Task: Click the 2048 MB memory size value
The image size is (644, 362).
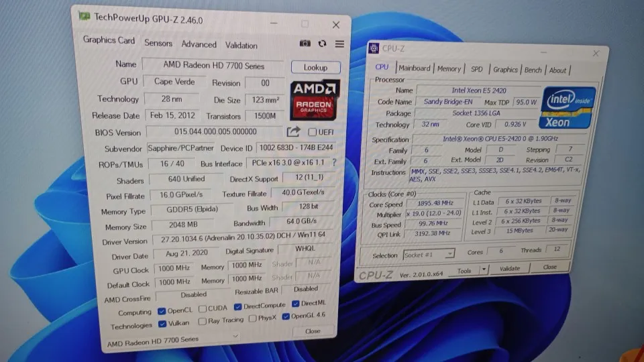Action: [x=182, y=225]
